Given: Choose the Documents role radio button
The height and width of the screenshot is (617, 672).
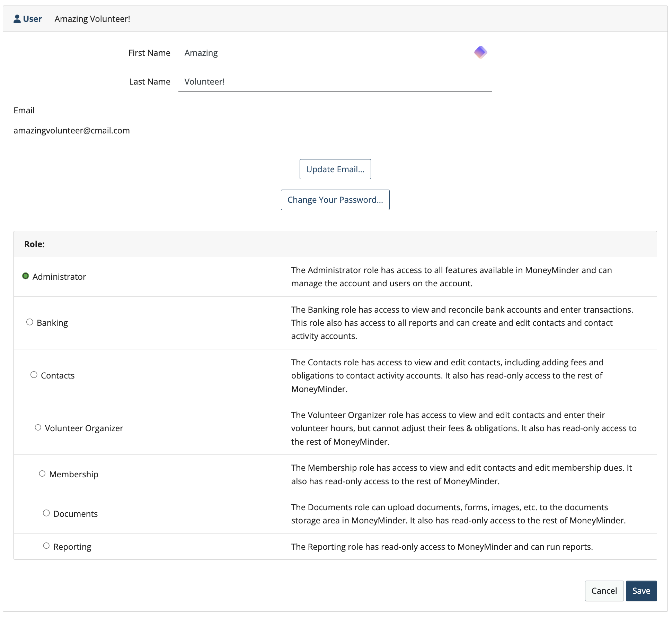Looking at the screenshot, I should (46, 513).
